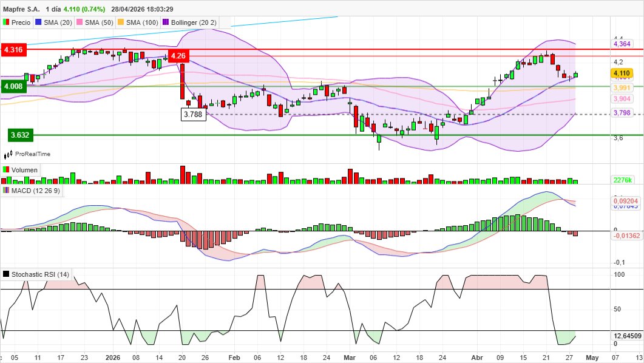Click the 4.316 red resistance label
Image resolution: width=644 pixels, height=363 pixels.
click(13, 50)
